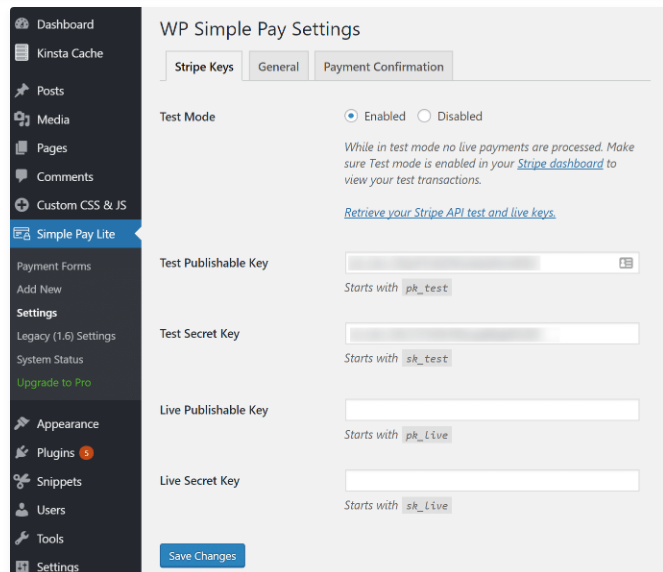The height and width of the screenshot is (572, 663).
Task: Open the Tools menu label
Action: (x=50, y=539)
